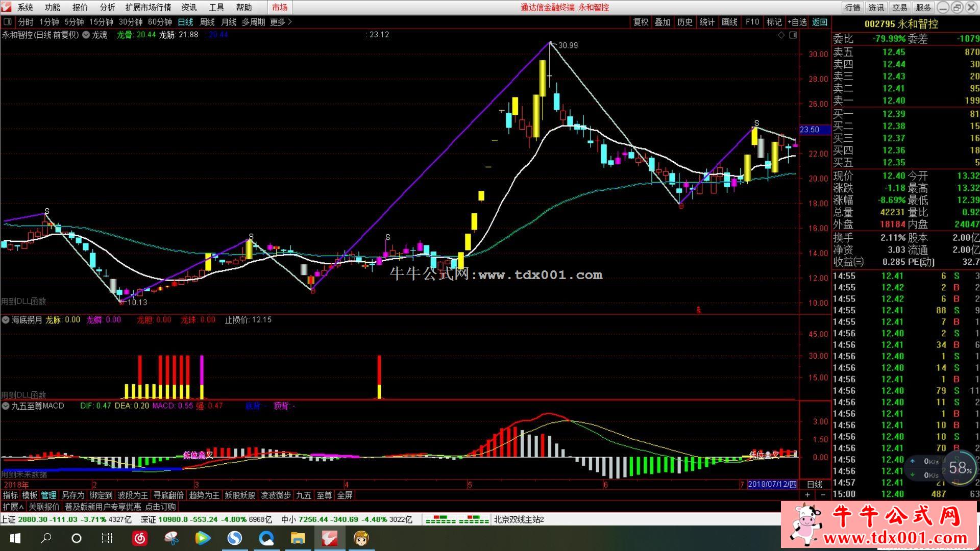This screenshot has width=980, height=551.
Task: Expand the 更多 period options
Action: (x=281, y=22)
